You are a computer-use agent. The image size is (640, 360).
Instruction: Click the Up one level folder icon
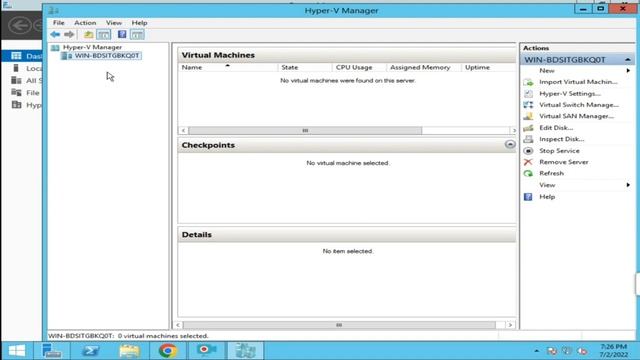[x=88, y=35]
